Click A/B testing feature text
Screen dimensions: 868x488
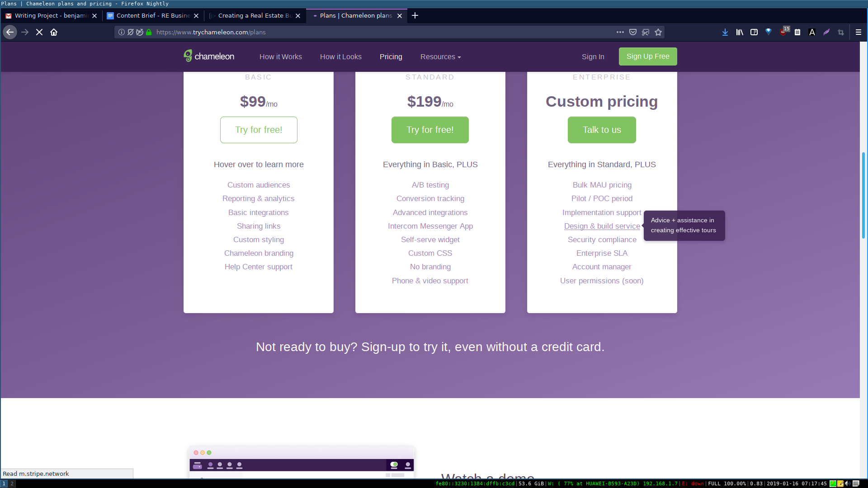(430, 185)
